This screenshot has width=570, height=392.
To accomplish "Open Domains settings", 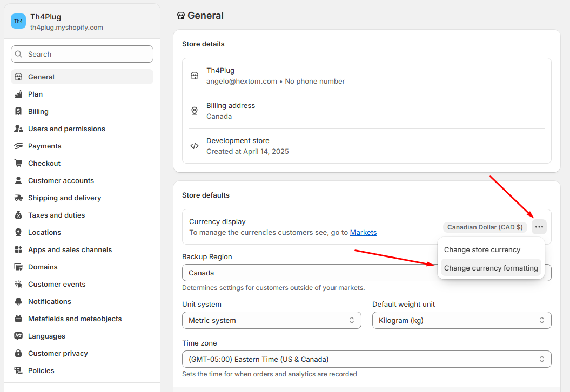I will coord(82,267).
